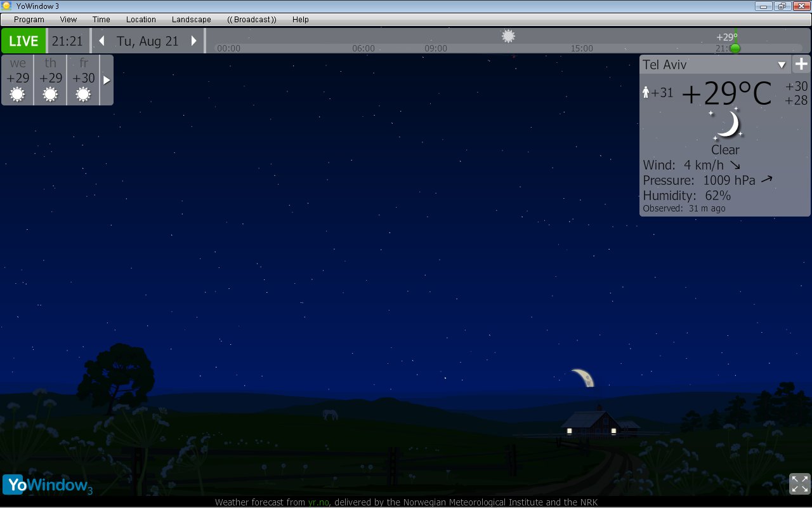
Task: Toggle the LIVE mode button
Action: point(23,41)
